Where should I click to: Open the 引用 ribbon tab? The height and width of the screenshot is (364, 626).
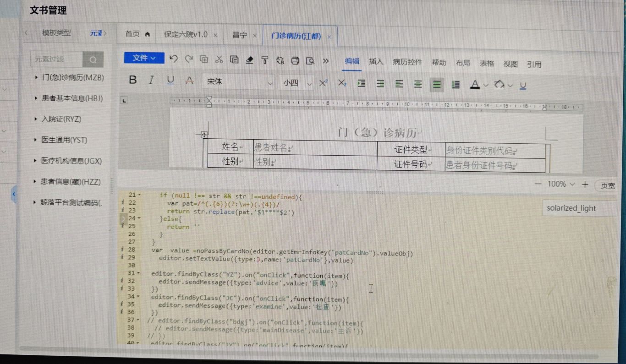click(534, 65)
